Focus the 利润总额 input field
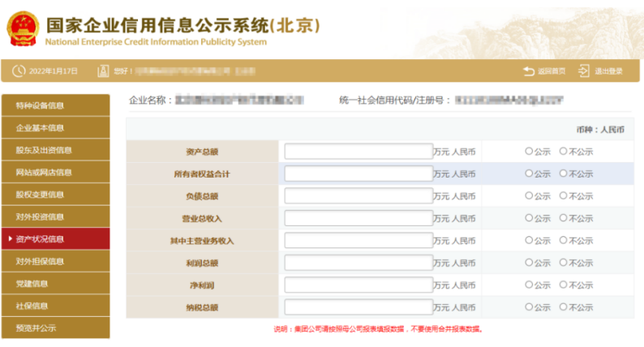This screenshot has height=347, width=644. (x=358, y=262)
